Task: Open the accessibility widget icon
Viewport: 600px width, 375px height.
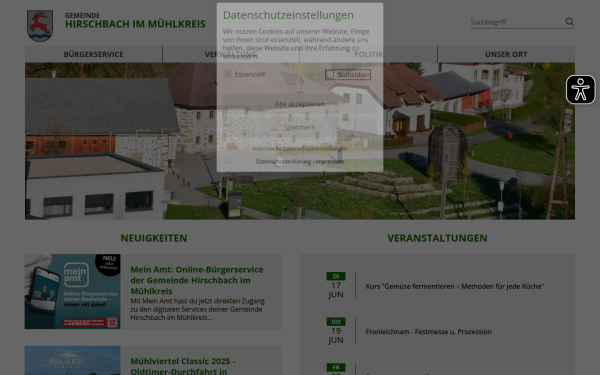Action: [x=580, y=90]
